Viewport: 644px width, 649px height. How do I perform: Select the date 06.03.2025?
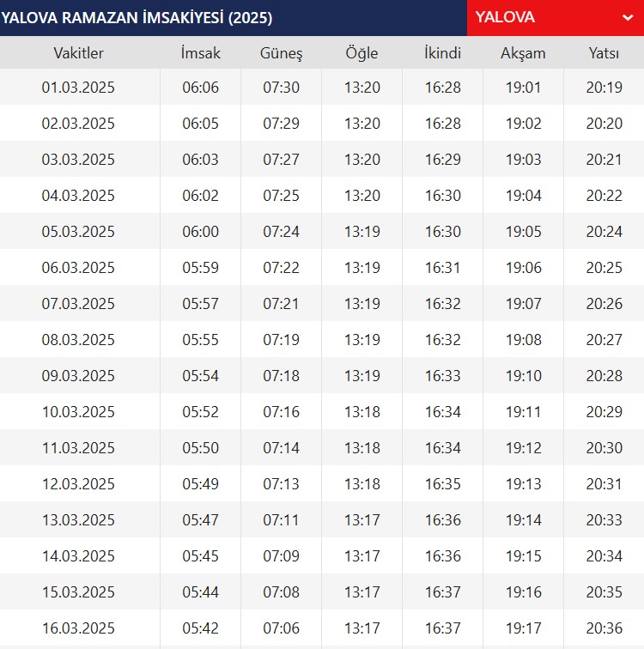78,267
